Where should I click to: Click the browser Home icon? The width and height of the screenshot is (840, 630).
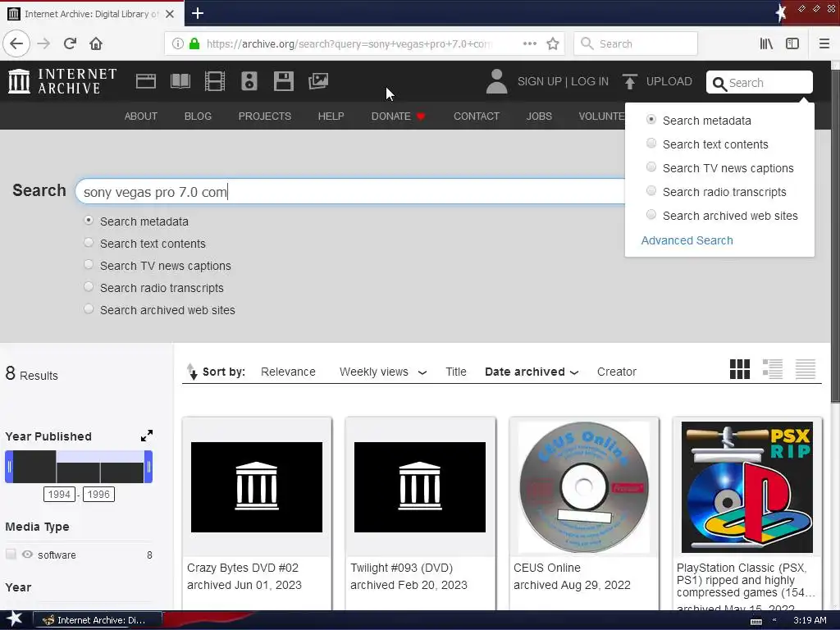pos(96,43)
